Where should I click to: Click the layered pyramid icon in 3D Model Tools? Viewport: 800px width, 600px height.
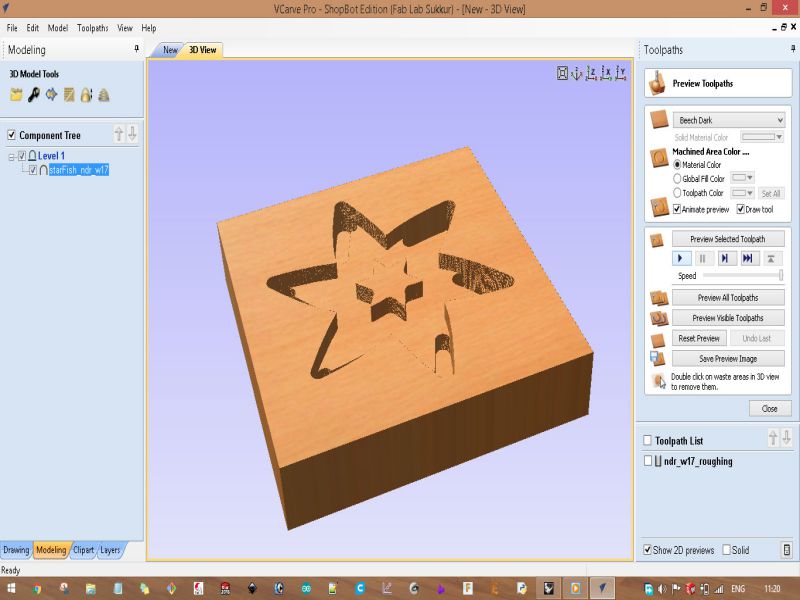coord(104,95)
